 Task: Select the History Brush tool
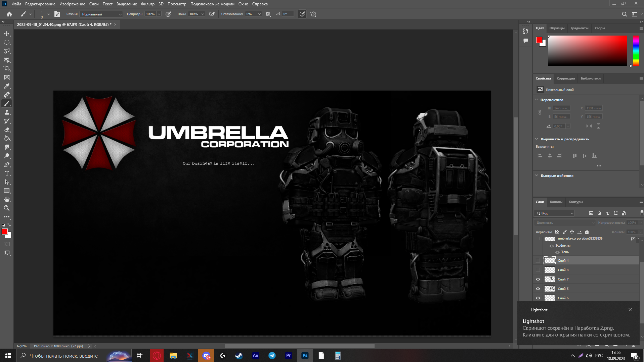coord(7,121)
